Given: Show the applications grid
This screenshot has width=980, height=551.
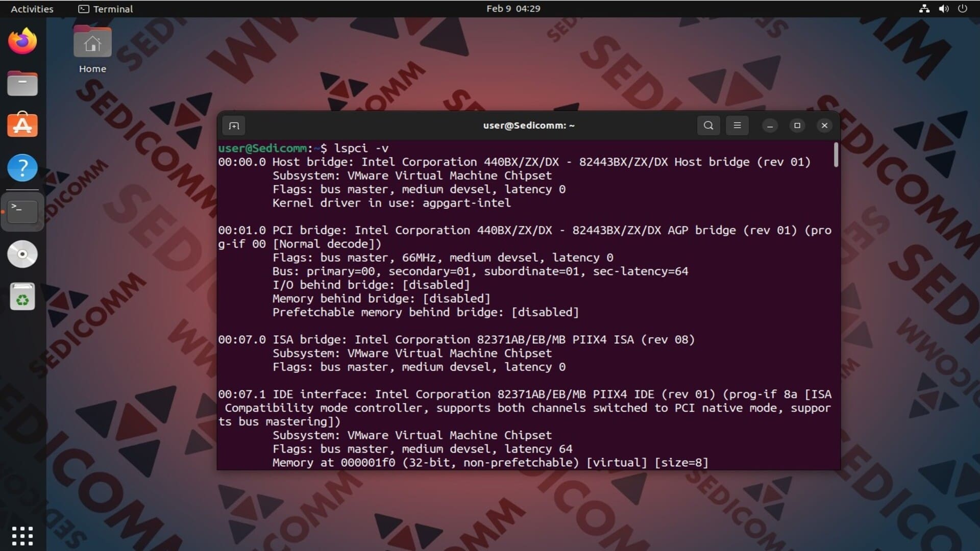Looking at the screenshot, I should point(22,536).
